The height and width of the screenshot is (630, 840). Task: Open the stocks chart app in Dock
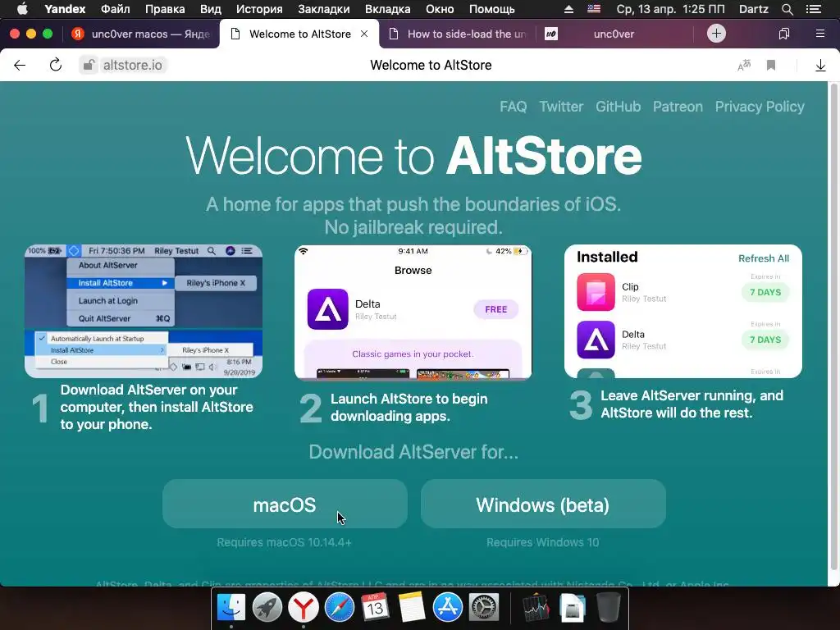point(536,607)
